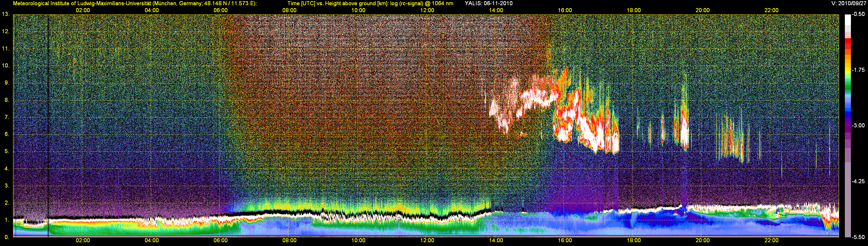Click the 11. km height axis label
The width and height of the screenshot is (868, 246).
tap(5, 49)
